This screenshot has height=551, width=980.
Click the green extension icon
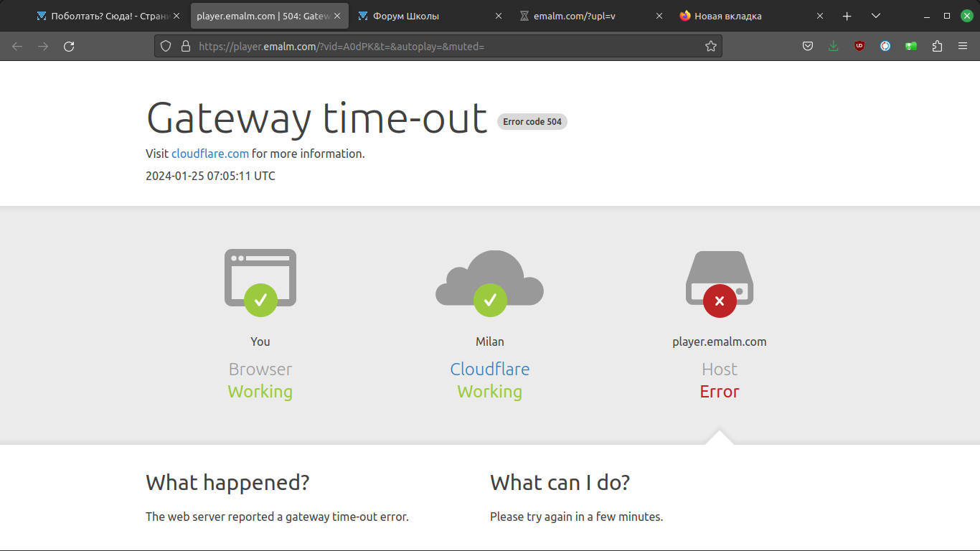[x=911, y=46]
